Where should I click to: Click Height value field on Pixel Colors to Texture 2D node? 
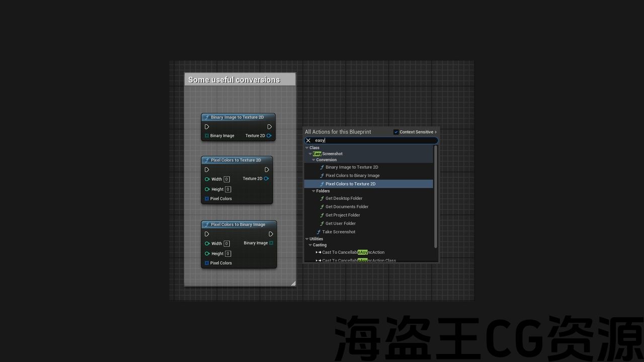tap(228, 190)
